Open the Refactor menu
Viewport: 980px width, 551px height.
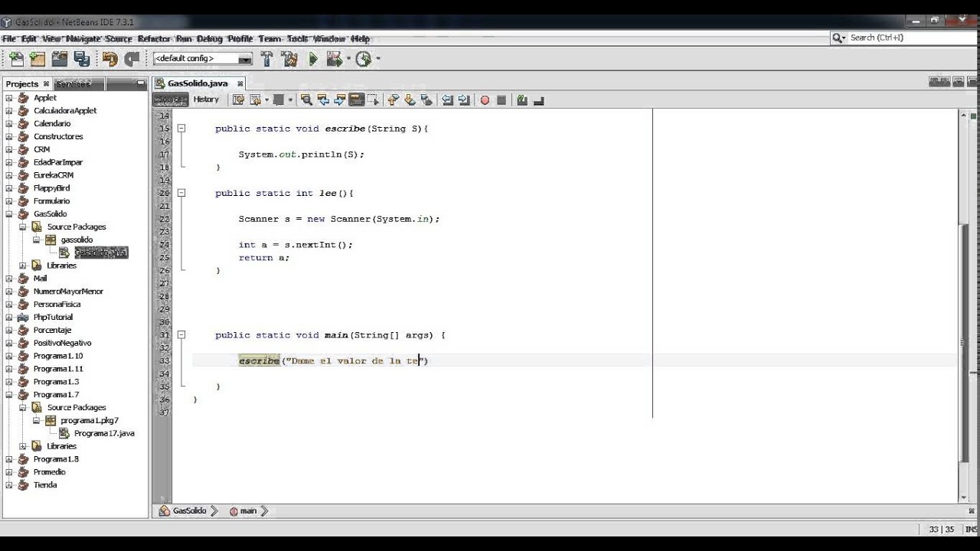[x=154, y=38]
